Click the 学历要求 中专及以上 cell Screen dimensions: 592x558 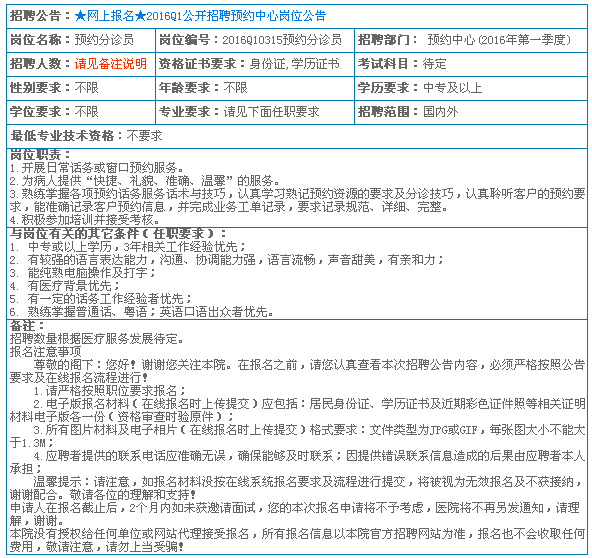coord(470,88)
